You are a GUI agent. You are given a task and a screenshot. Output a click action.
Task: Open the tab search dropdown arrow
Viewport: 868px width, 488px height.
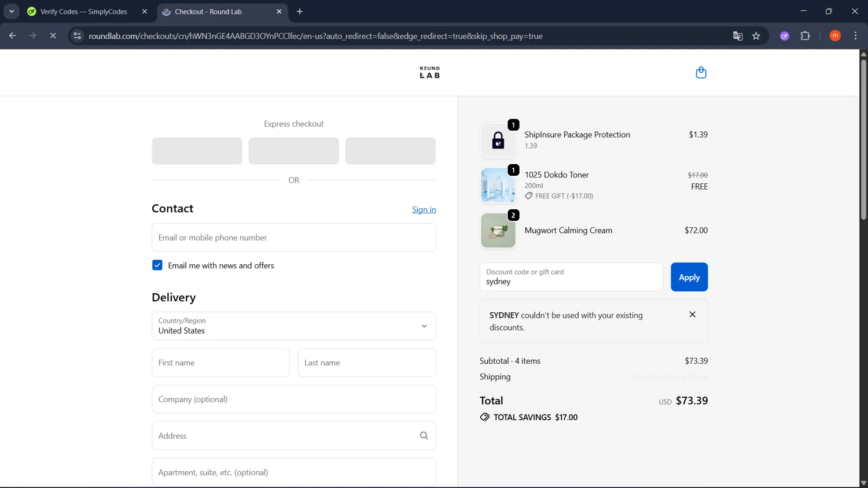point(12,12)
